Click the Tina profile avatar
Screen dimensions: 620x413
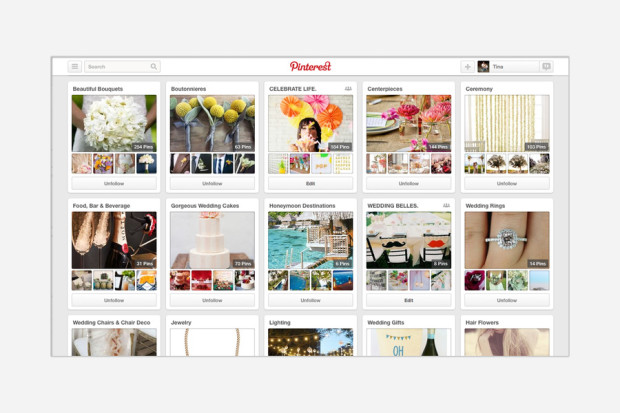[484, 67]
